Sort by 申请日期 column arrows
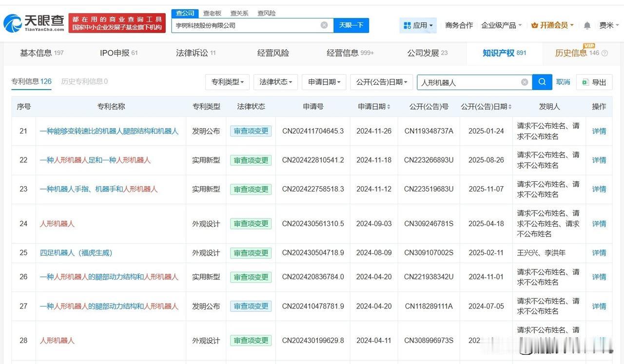624x364 pixels. click(x=389, y=107)
